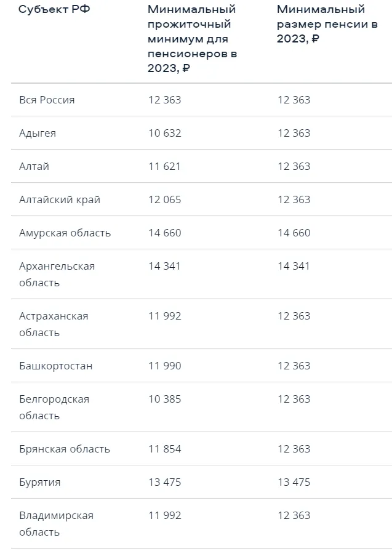Select the 'Алтайский край' row label

tap(59, 199)
